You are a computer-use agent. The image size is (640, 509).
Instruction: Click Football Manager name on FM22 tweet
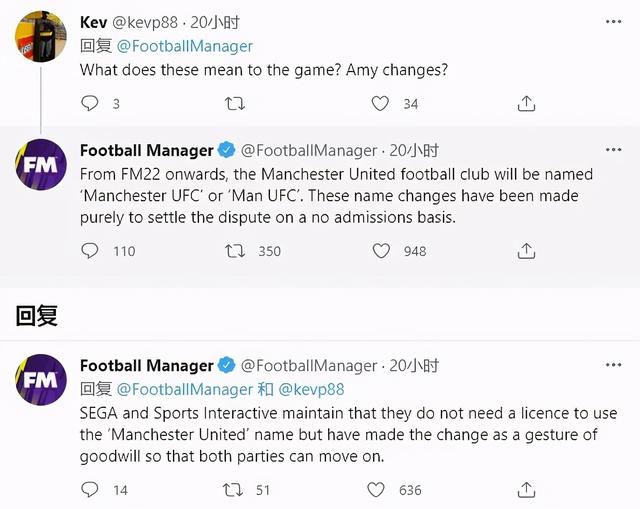(146, 151)
